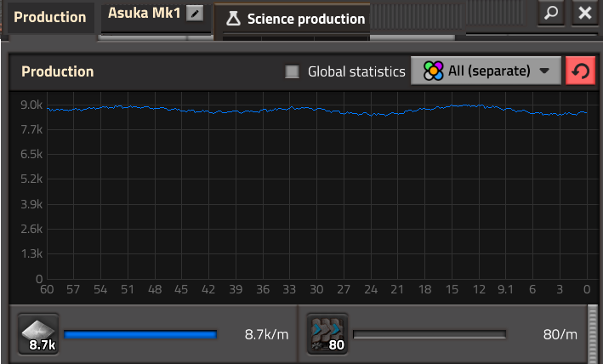Click the flask icon on Science production tab
This screenshot has width=603, height=364.
pyautogui.click(x=233, y=19)
